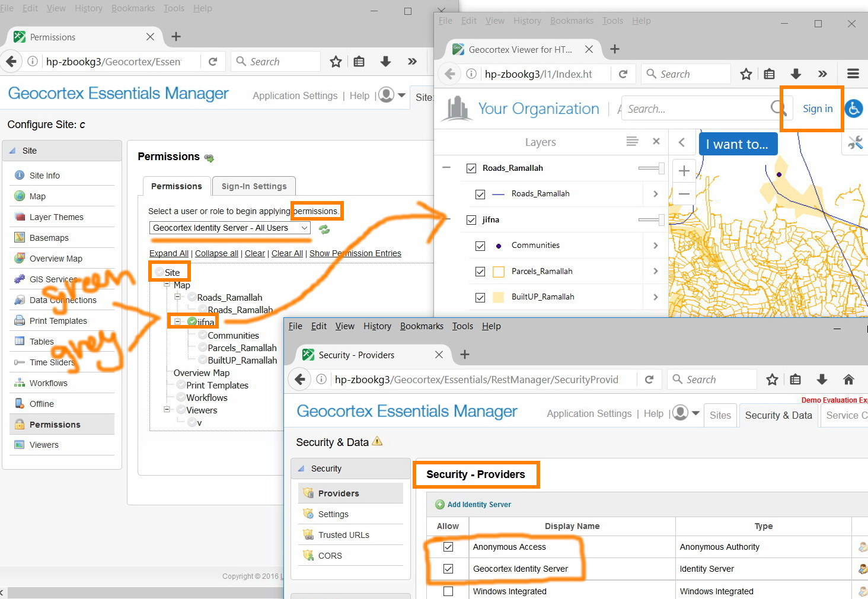The image size is (868, 599).
Task: Click the refresh icon beside the user dropdown
Action: (x=324, y=230)
